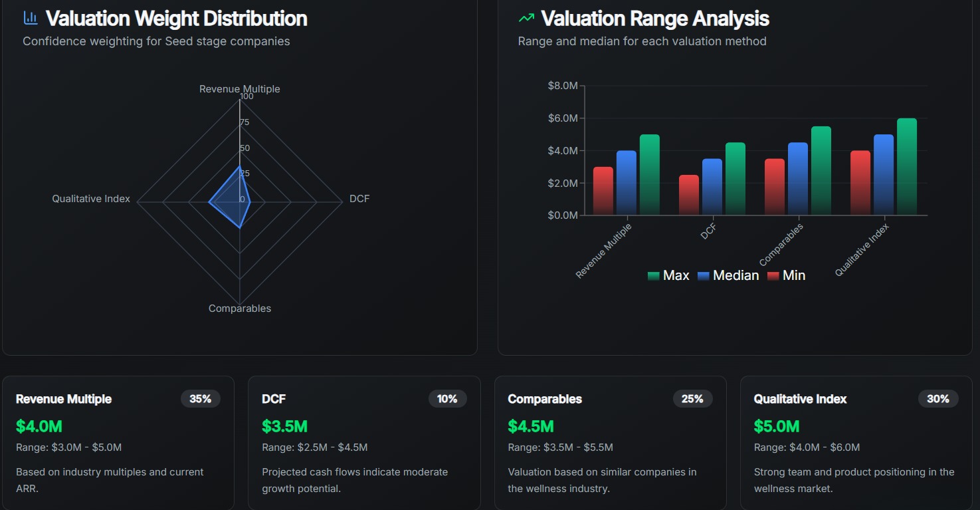
Task: Click the $4.0M value on the Revenue Multiple card
Action: pyautogui.click(x=39, y=426)
